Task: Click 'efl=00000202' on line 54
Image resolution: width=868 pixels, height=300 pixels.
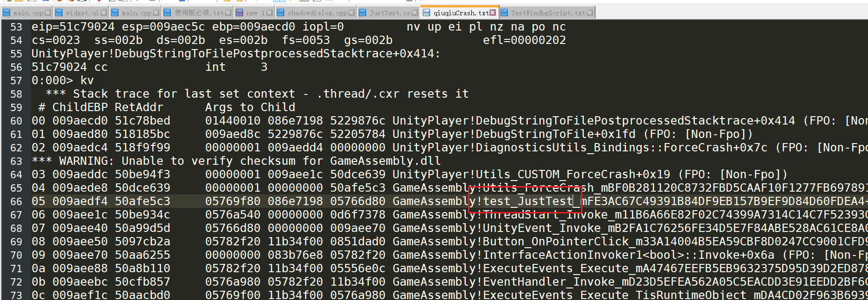Action: pos(525,40)
